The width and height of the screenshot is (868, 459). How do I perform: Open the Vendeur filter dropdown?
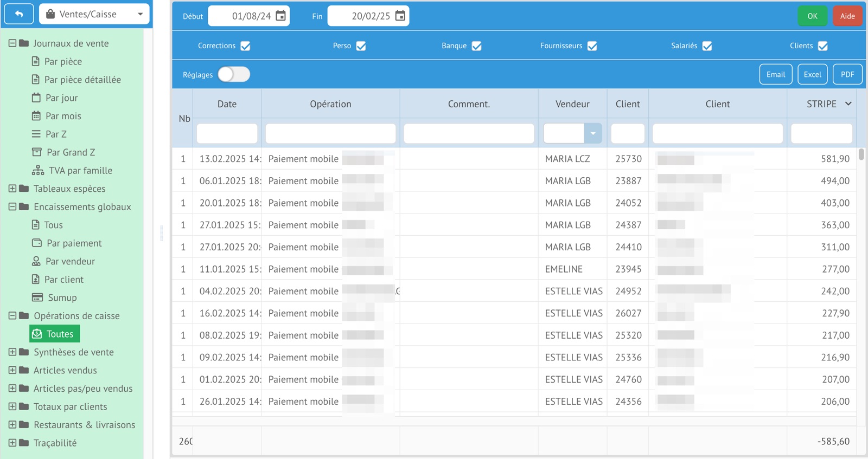pyautogui.click(x=592, y=133)
